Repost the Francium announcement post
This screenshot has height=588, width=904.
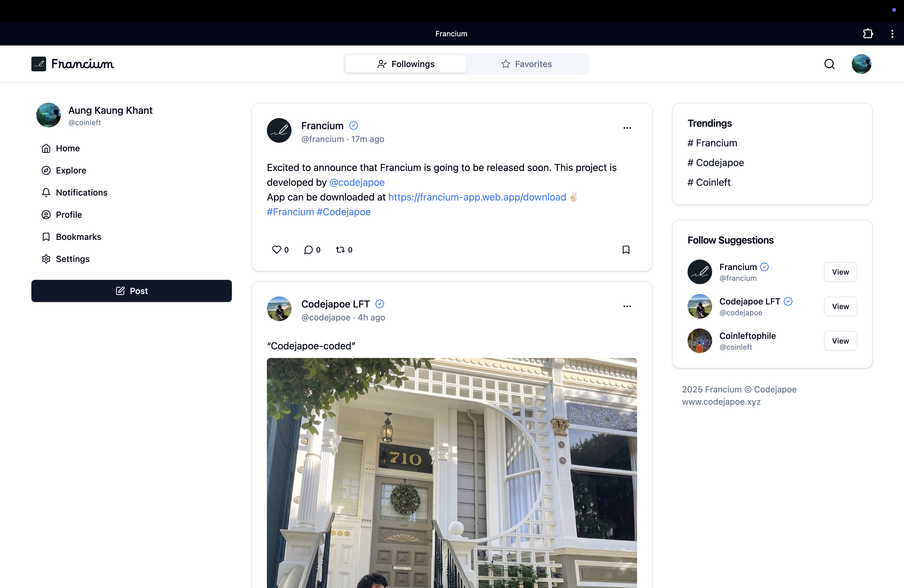(340, 249)
